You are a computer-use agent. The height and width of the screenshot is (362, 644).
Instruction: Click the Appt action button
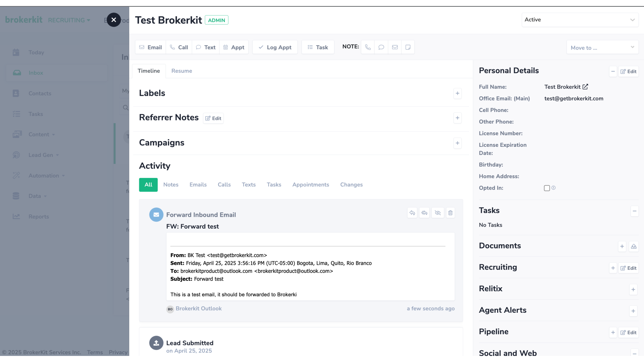234,47
